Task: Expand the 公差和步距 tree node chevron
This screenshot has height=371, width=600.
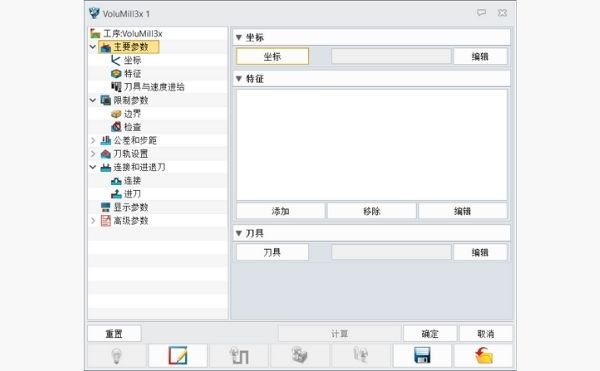Action: (93, 140)
